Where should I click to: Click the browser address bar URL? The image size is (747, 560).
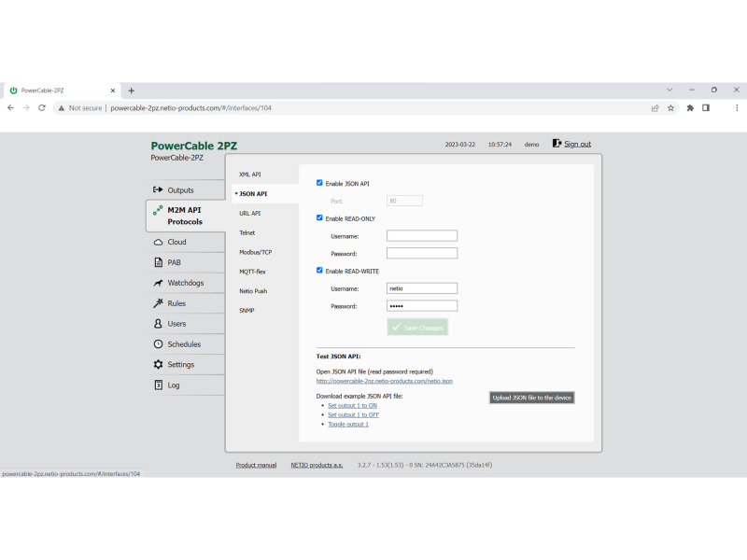[191, 108]
